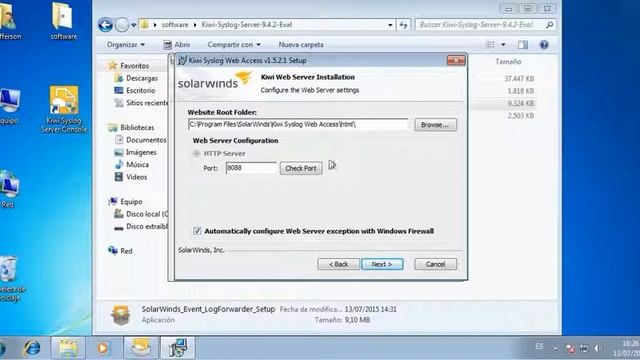Click the 37.447 KB file size entry
Viewport: 640px width, 360px height.
click(x=519, y=78)
